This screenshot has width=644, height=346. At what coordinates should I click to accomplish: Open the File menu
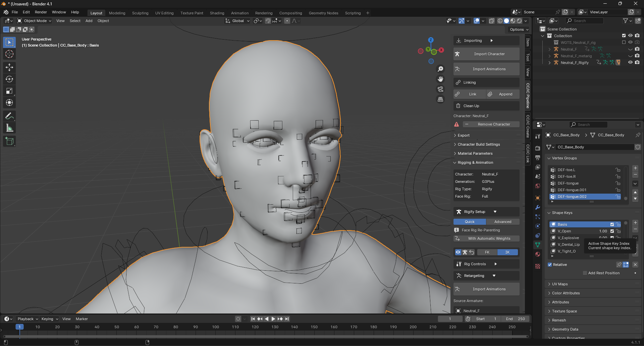[15, 12]
